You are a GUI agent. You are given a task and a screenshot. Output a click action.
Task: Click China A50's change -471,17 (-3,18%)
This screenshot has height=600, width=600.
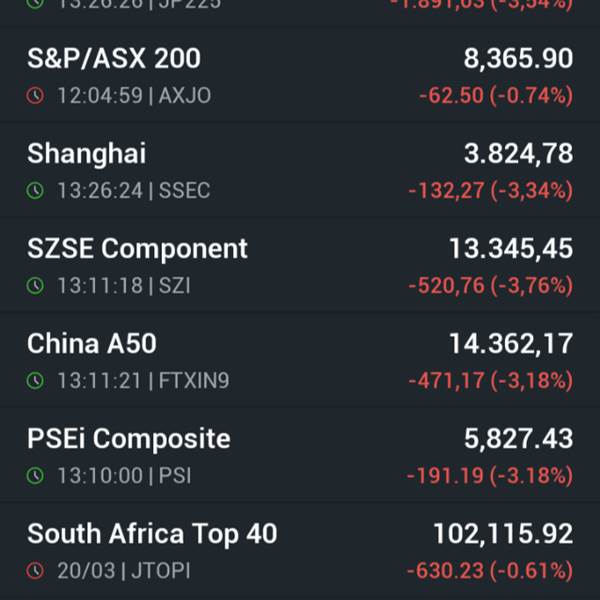click(x=490, y=381)
